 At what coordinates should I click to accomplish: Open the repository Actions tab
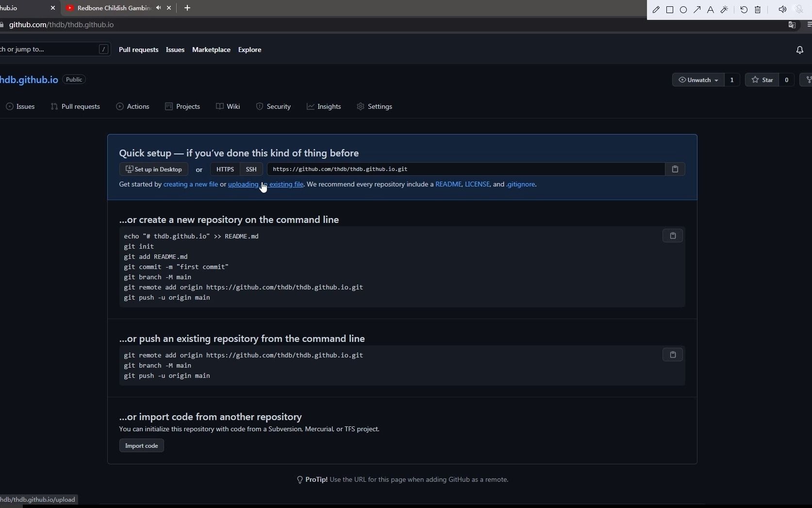pos(133,106)
